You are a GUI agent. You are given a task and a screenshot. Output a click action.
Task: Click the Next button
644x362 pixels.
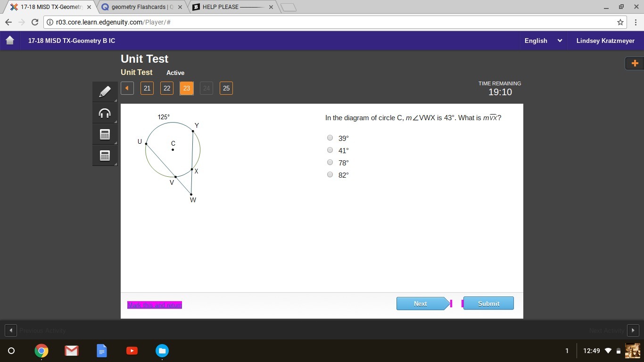click(423, 304)
